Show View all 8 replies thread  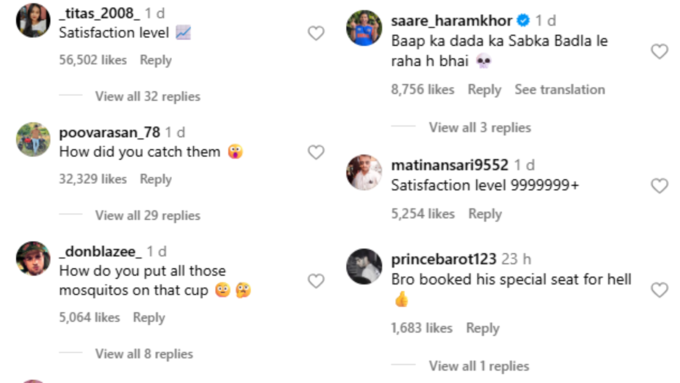[144, 354]
